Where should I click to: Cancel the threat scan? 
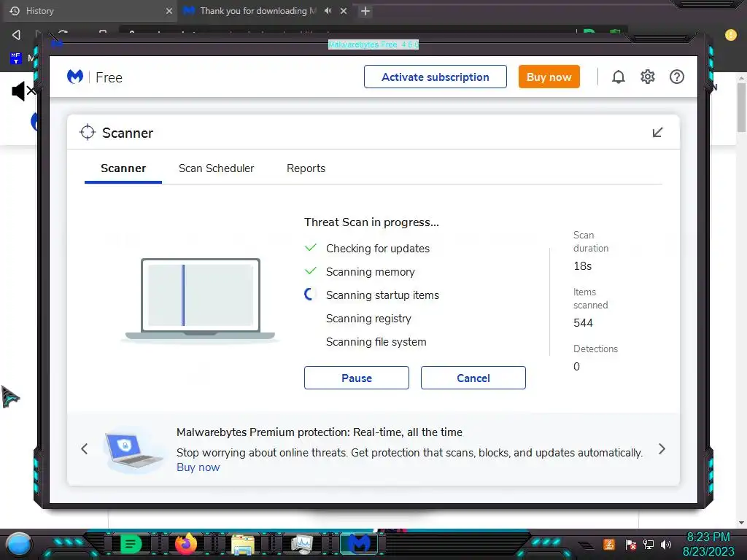[473, 378]
